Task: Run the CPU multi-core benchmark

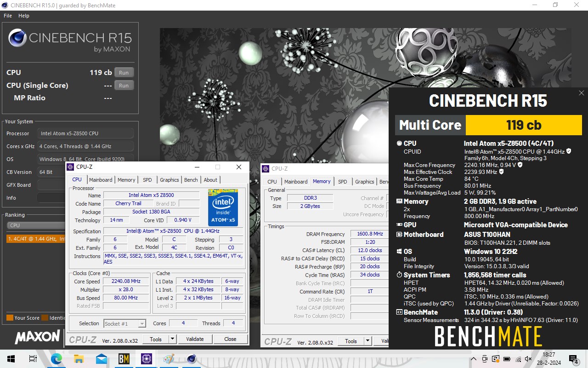Action: pyautogui.click(x=124, y=73)
